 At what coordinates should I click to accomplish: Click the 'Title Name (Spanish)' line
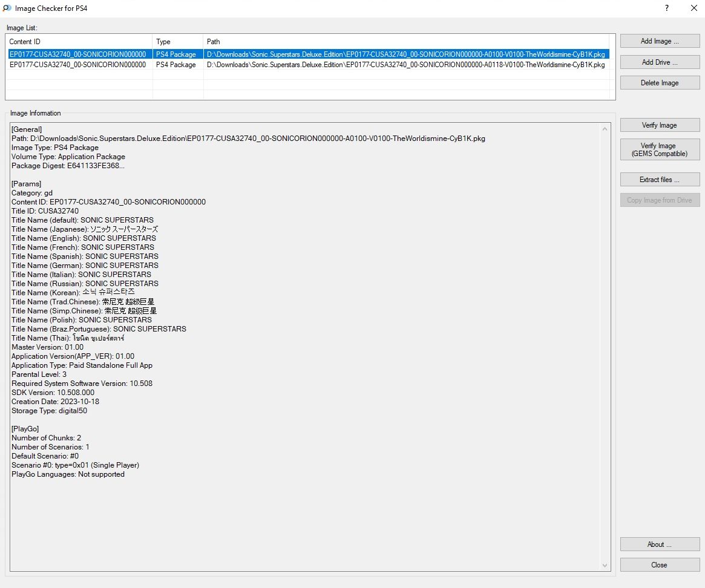point(85,256)
